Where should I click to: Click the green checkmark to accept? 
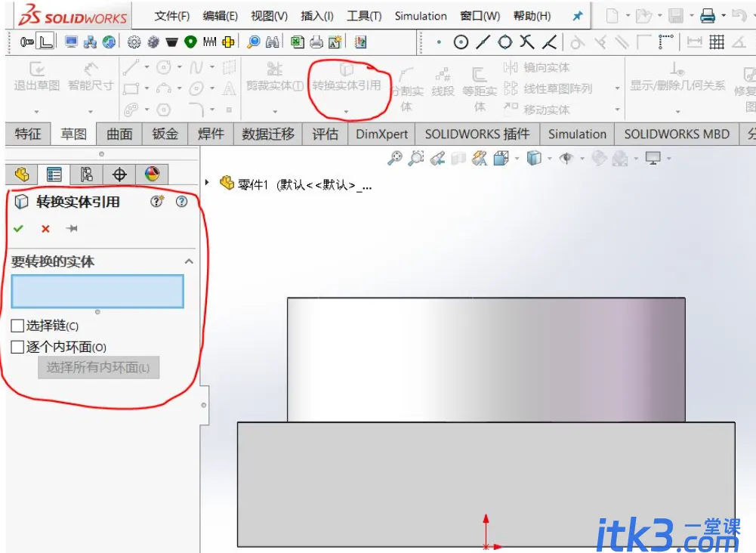(18, 229)
